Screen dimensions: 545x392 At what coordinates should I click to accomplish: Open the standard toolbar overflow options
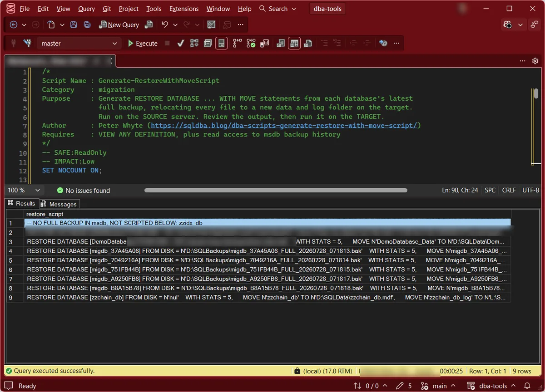(241, 25)
